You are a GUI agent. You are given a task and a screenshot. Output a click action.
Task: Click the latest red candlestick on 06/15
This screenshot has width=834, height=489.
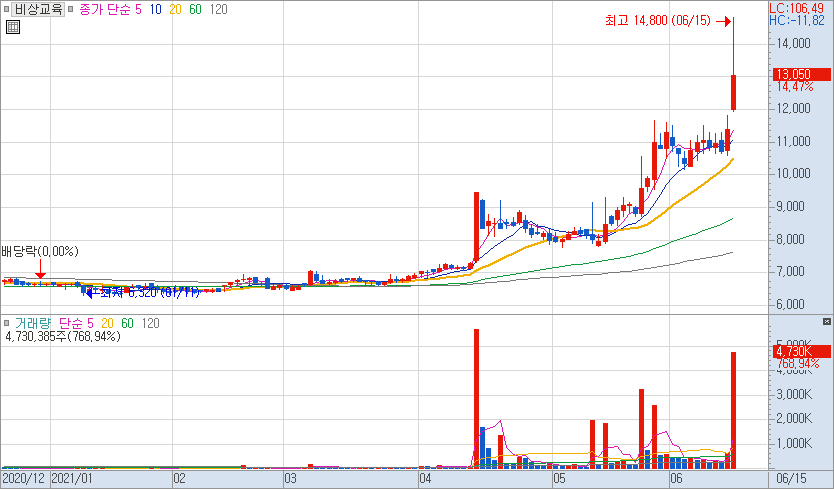coord(733,93)
